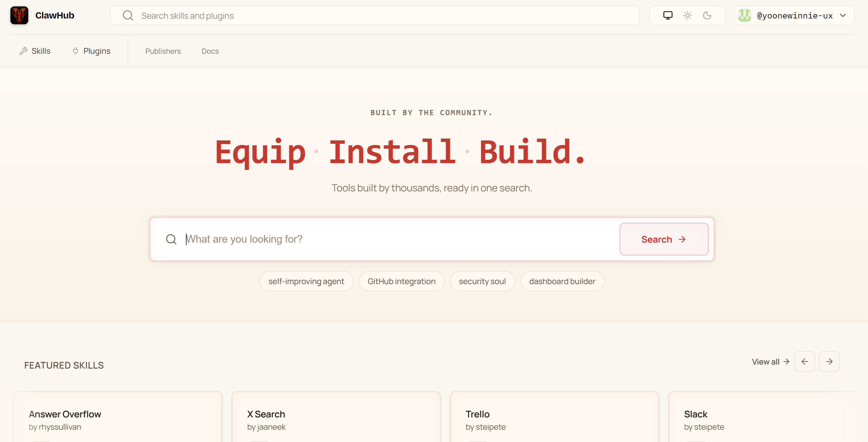Open the X Search skill card
This screenshot has width=868, height=442.
pyautogui.click(x=336, y=417)
